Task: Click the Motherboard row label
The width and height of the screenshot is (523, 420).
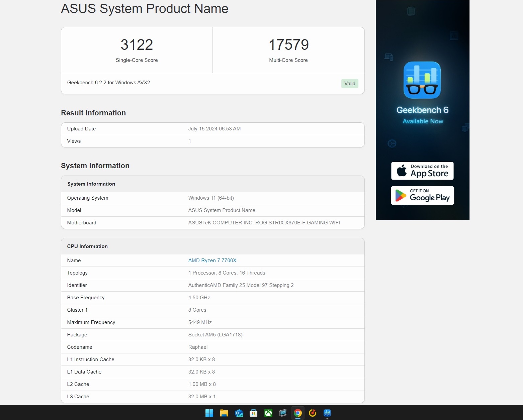Action: click(82, 223)
